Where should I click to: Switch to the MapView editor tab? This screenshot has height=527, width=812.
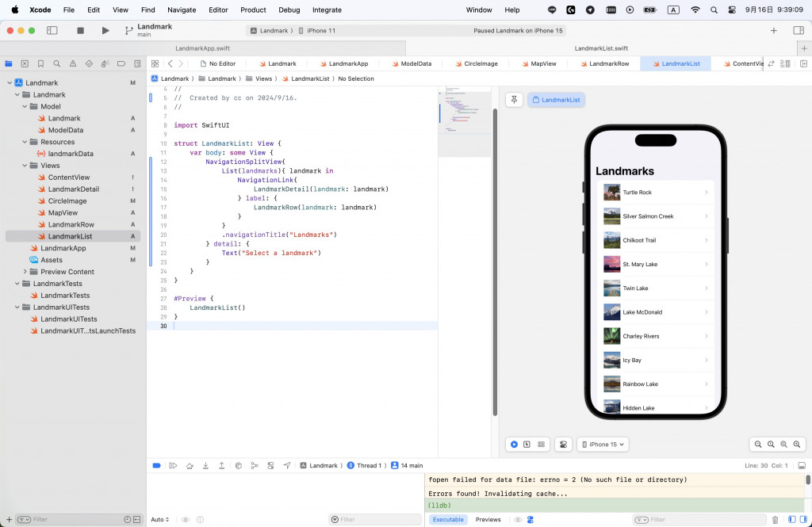(x=538, y=63)
